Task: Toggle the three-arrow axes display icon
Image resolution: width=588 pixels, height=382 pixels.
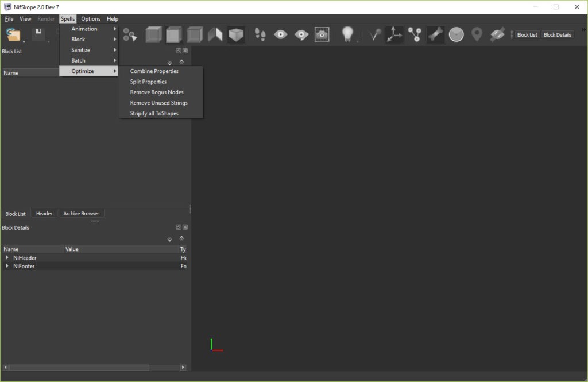Action: (x=394, y=34)
